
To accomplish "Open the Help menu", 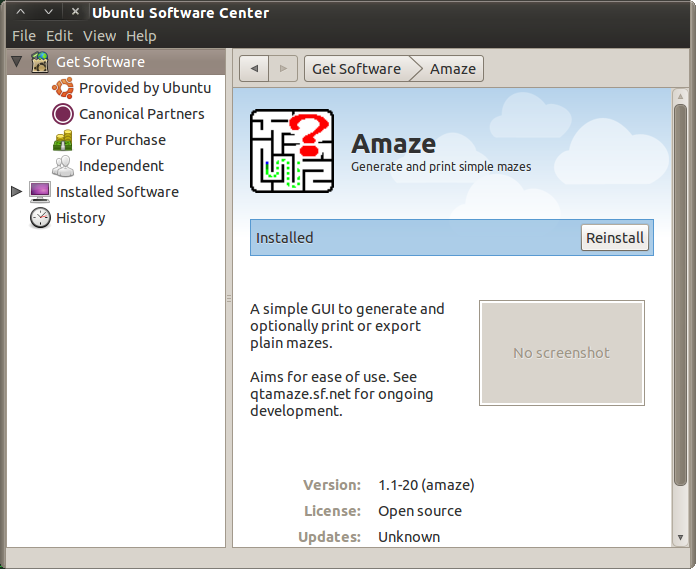I will (x=141, y=36).
